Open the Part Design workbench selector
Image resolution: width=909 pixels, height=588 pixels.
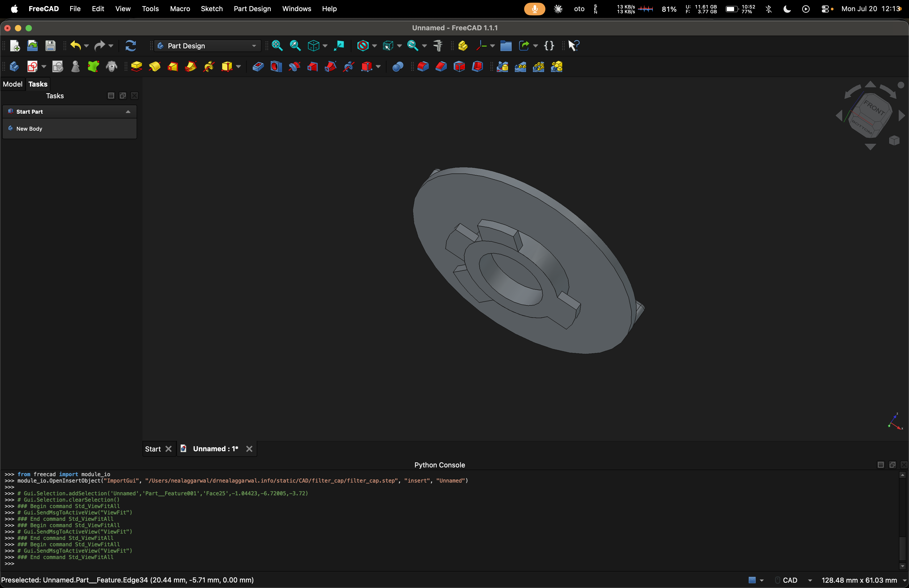tap(207, 46)
